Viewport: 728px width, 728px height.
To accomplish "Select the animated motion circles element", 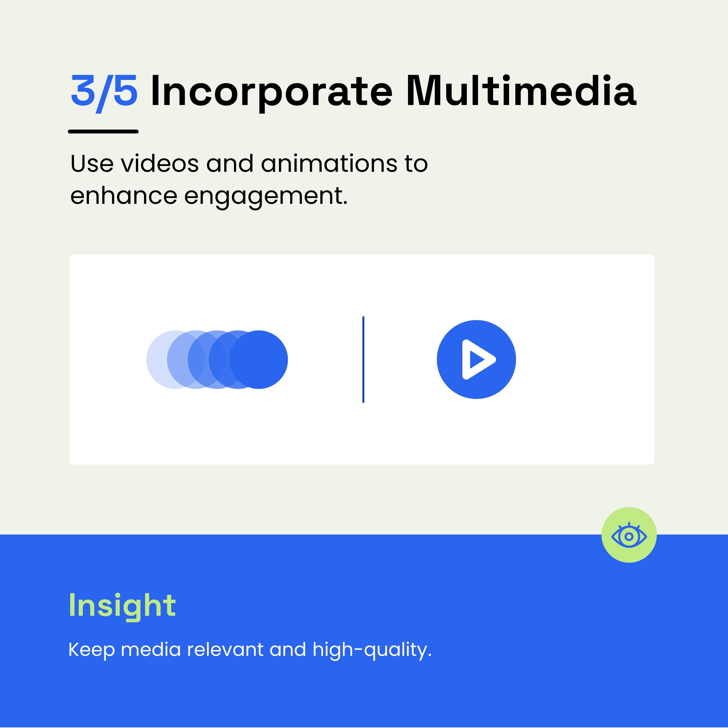I will click(216, 358).
